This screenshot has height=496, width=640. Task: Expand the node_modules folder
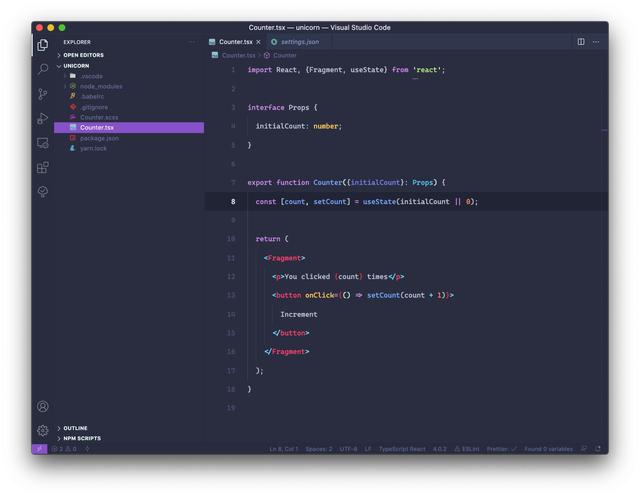[101, 86]
